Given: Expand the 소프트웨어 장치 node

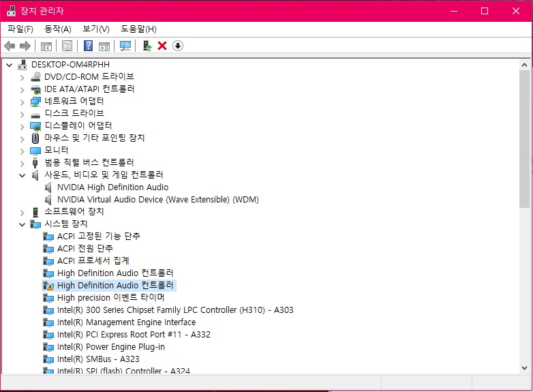Looking at the screenshot, I should pos(22,213).
